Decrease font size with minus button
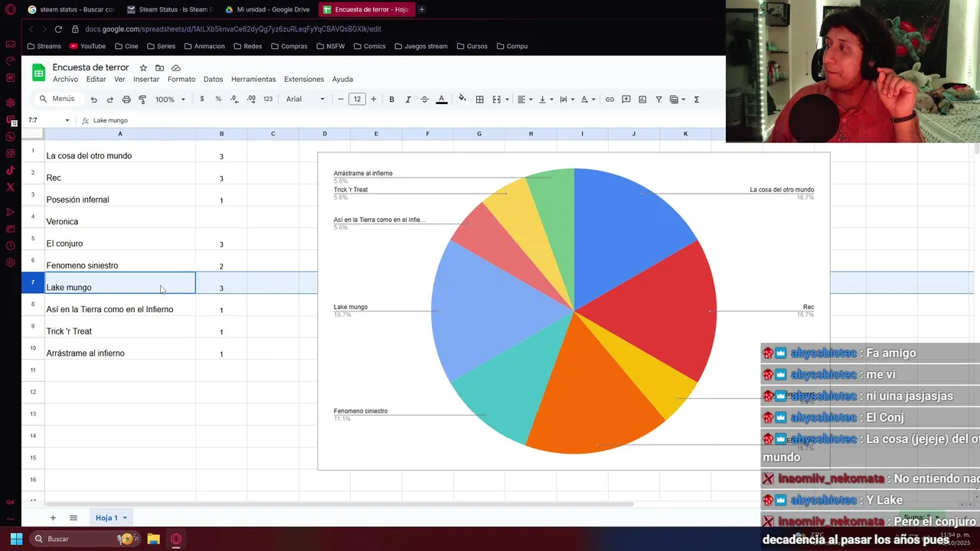This screenshot has height=551, width=980. 341,99
